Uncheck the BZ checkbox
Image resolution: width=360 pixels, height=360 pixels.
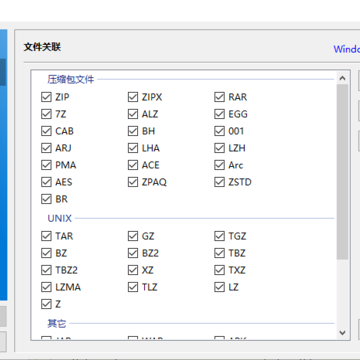click(46, 253)
